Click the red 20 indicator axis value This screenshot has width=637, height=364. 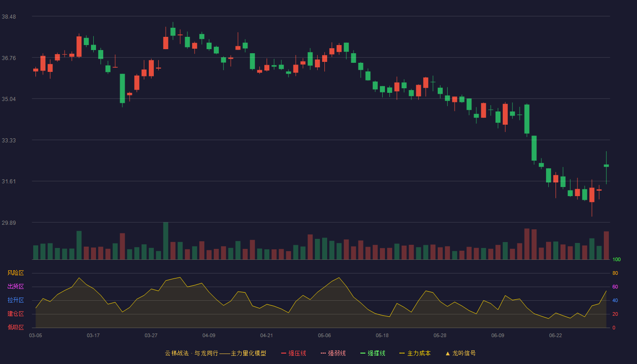pos(615,314)
